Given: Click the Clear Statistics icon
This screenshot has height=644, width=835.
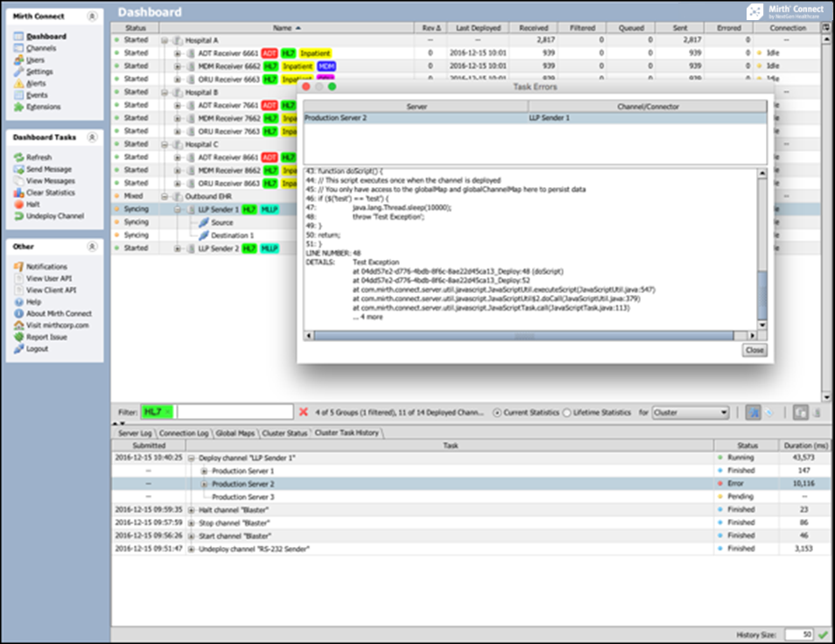Looking at the screenshot, I should [18, 192].
